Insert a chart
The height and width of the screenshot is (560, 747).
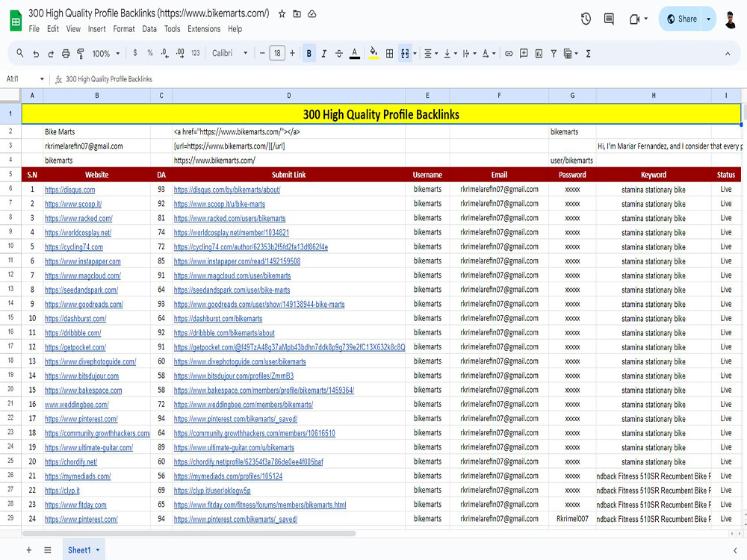(539, 54)
